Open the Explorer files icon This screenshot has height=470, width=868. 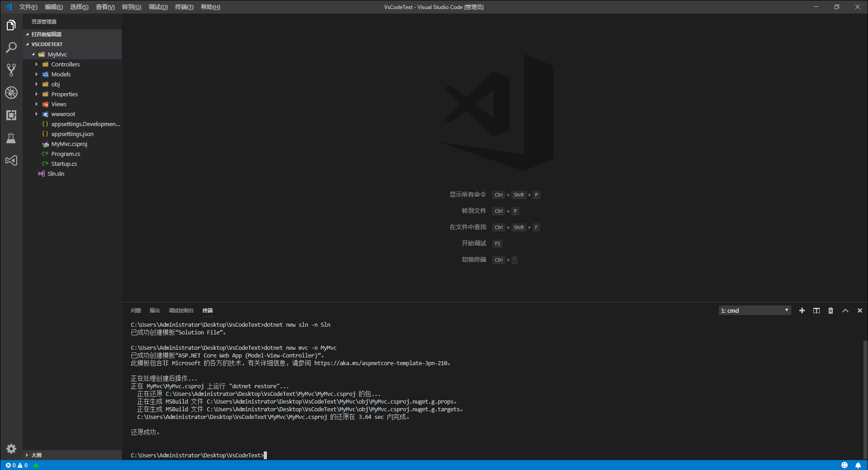click(x=11, y=25)
